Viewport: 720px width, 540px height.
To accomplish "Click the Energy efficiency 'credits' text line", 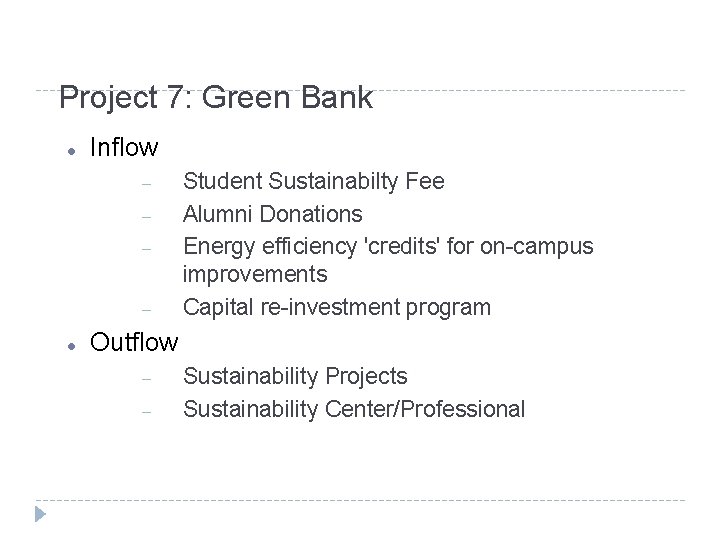I will tap(388, 245).
